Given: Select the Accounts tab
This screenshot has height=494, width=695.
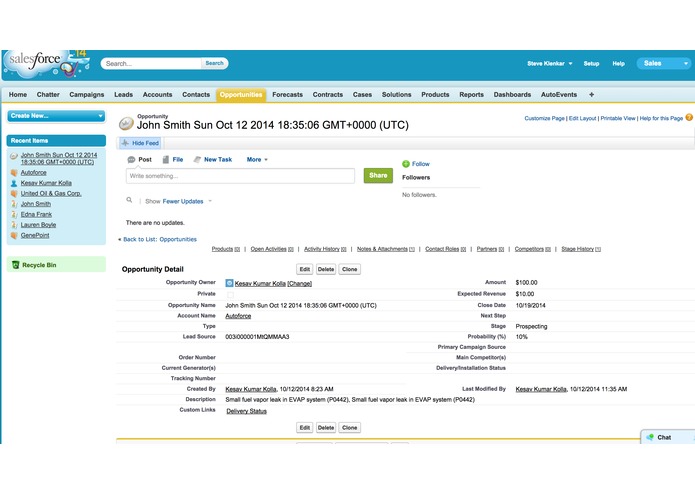Looking at the screenshot, I should point(157,95).
